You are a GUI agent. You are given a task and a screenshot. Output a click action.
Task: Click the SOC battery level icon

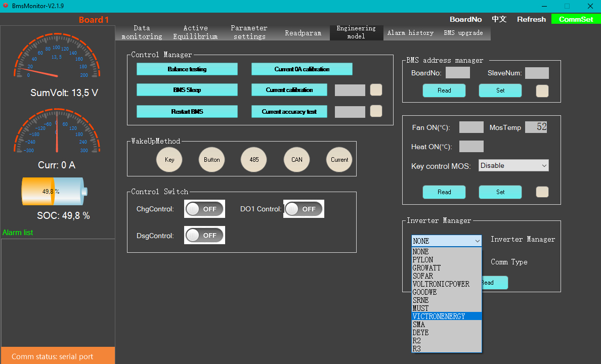[x=54, y=192]
